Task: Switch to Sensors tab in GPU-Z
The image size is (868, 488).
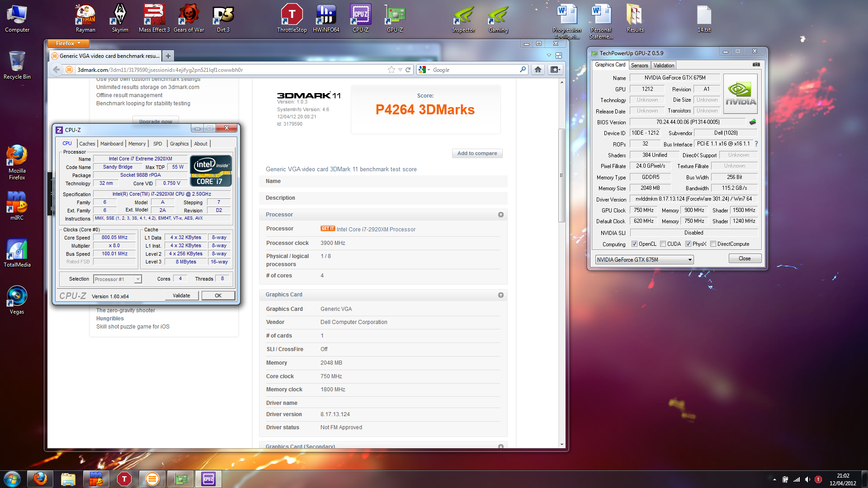Action: pos(639,66)
